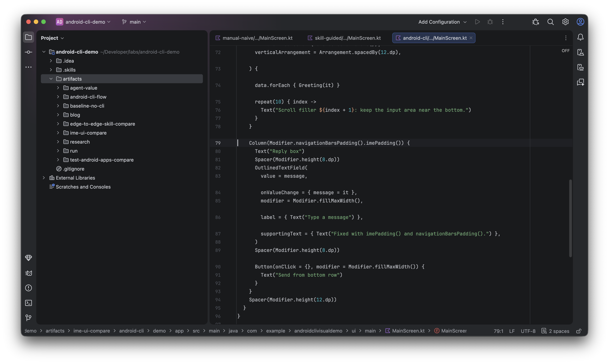Open the Terminal tool window
609x364 pixels.
point(28,303)
